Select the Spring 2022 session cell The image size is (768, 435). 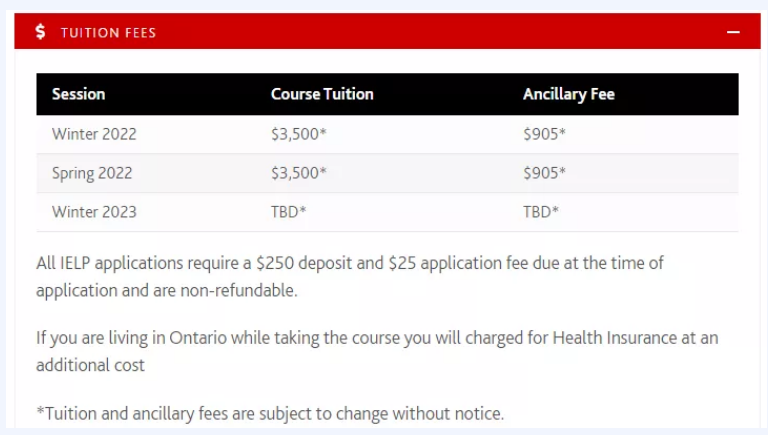[x=92, y=173]
